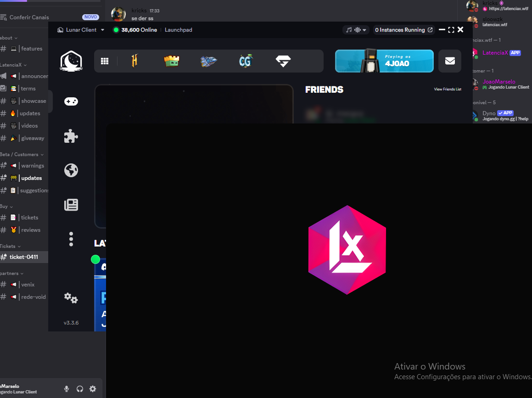Click the 38,600 Online status indicator
The height and width of the screenshot is (398, 532).
tap(135, 30)
